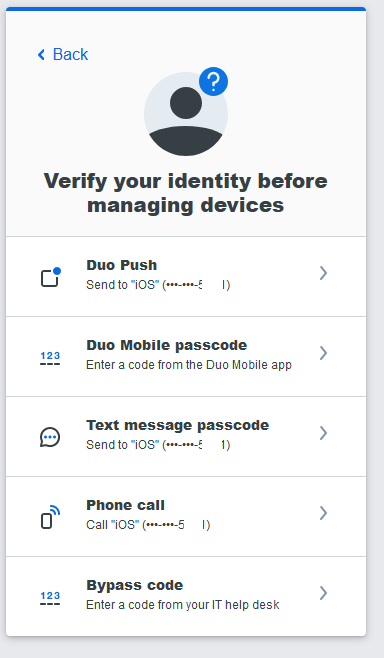Click the user avatar silhouette image
The height and width of the screenshot is (658, 384).
tap(186, 114)
